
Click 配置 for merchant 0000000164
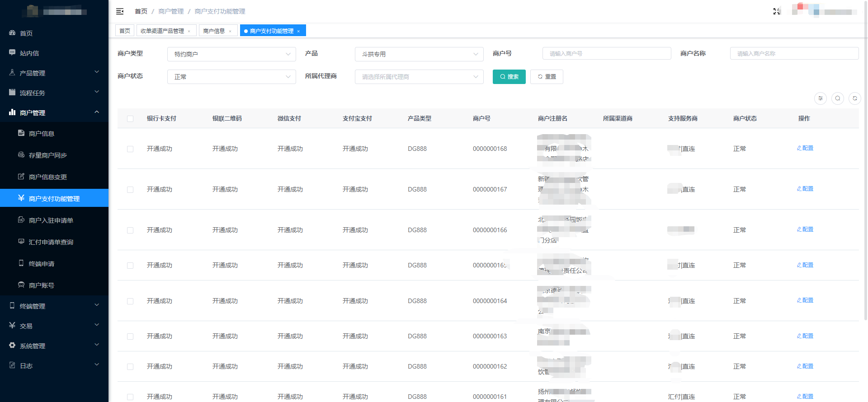coord(805,300)
